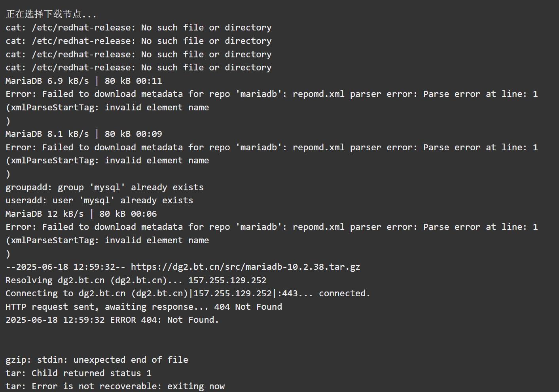
Task: Click the useradd mysql already exists line
Action: [99, 201]
